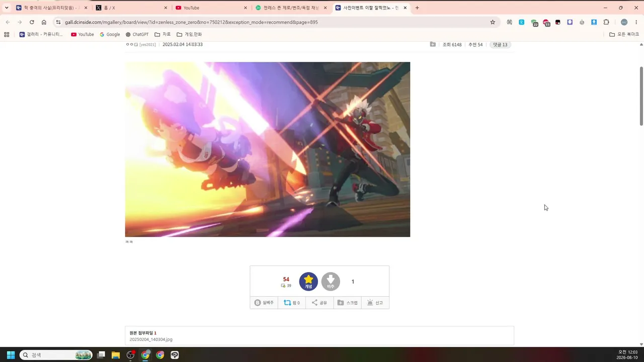Click the purple shield extension icon
644x362 pixels.
pos(570,22)
